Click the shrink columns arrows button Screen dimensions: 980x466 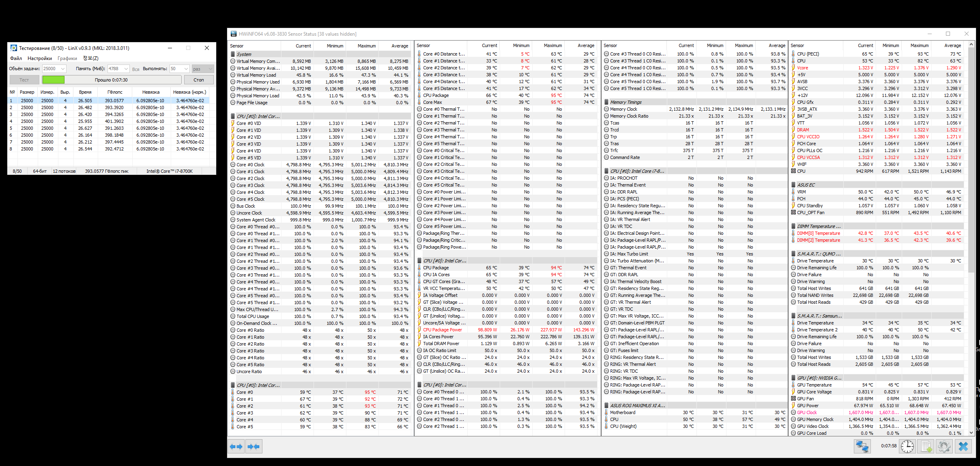[254, 447]
